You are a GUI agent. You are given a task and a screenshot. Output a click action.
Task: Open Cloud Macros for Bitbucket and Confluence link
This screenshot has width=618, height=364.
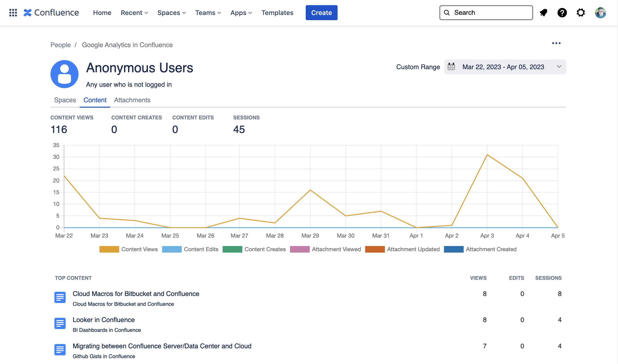point(136,294)
